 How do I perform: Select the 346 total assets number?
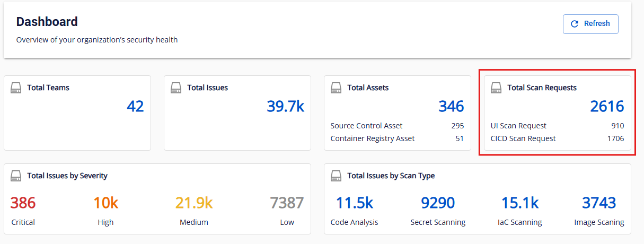point(451,107)
